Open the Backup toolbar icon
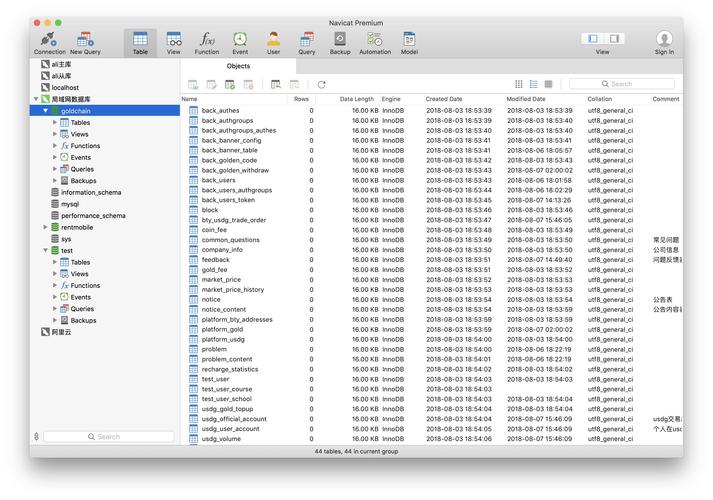This screenshot has width=713, height=500. (x=340, y=44)
